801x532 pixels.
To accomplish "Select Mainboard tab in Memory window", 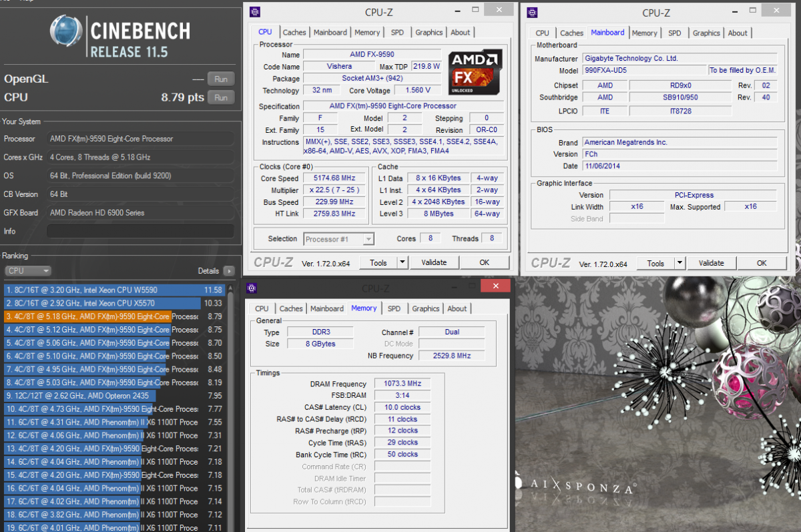I will 327,309.
